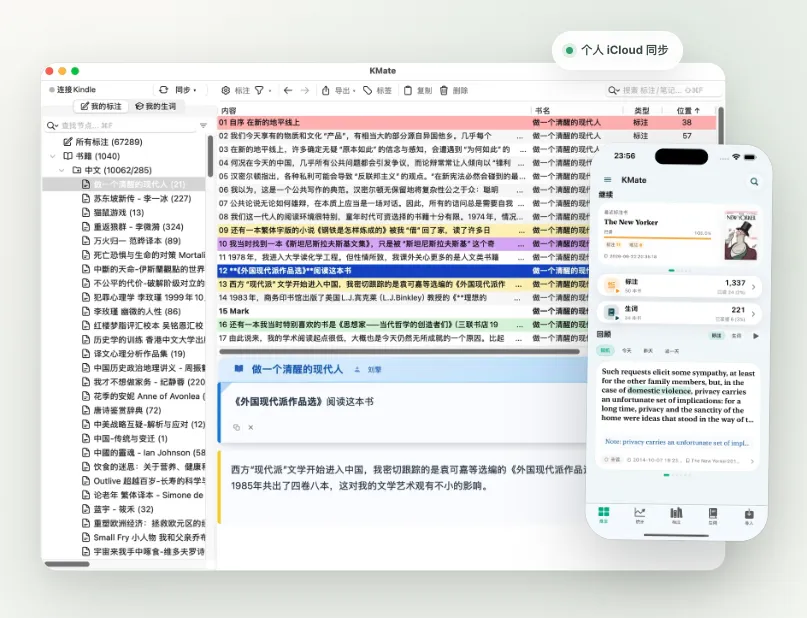Open the 生词 221 card chevron on phone

click(x=753, y=313)
